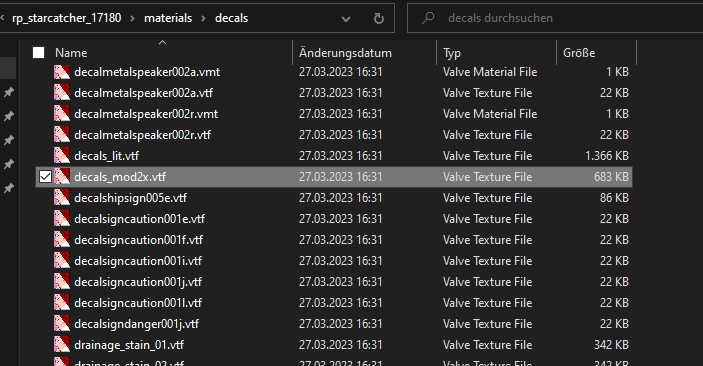Viewport: 703px width, 366px height.
Task: Click file icon of decalmetalspeaker002a.vtf
Action: click(62, 93)
